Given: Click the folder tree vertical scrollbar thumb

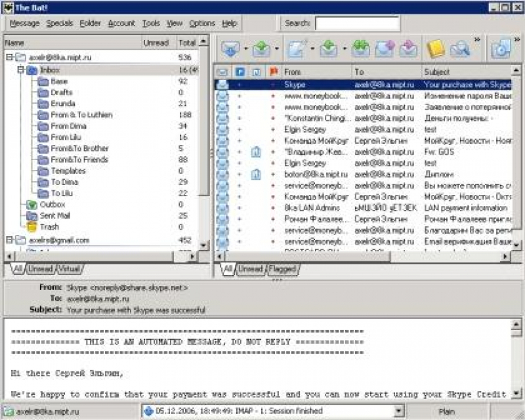Looking at the screenshot, I should click(203, 122).
